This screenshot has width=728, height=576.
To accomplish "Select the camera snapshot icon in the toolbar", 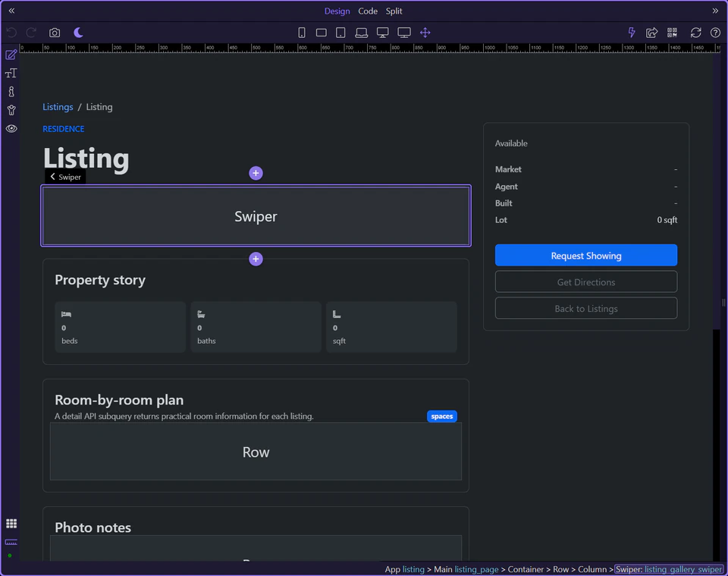I will pyautogui.click(x=54, y=33).
